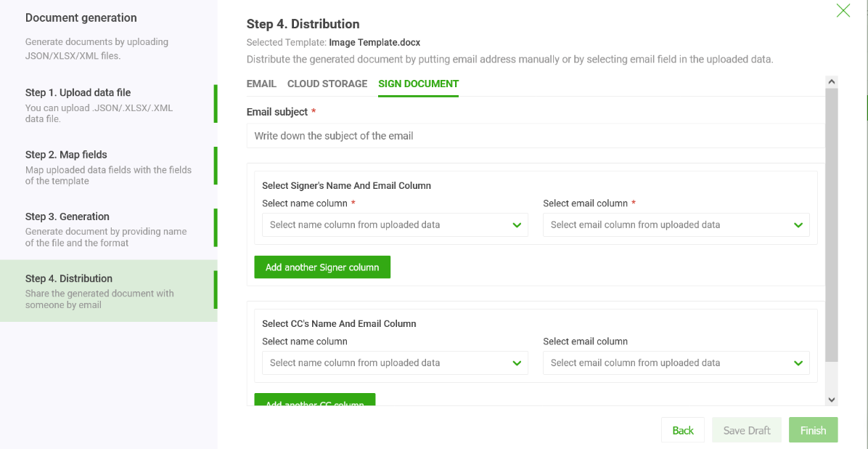
Task: Expand the signer's name column dropdown
Action: click(385, 225)
